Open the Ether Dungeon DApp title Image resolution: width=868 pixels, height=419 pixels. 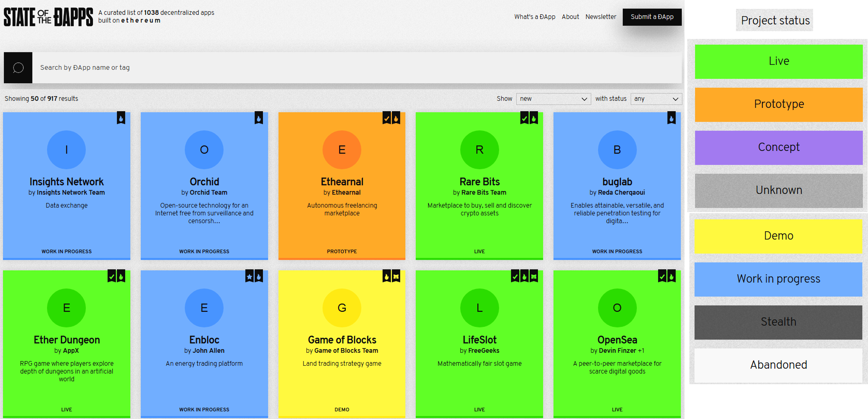[x=66, y=340]
